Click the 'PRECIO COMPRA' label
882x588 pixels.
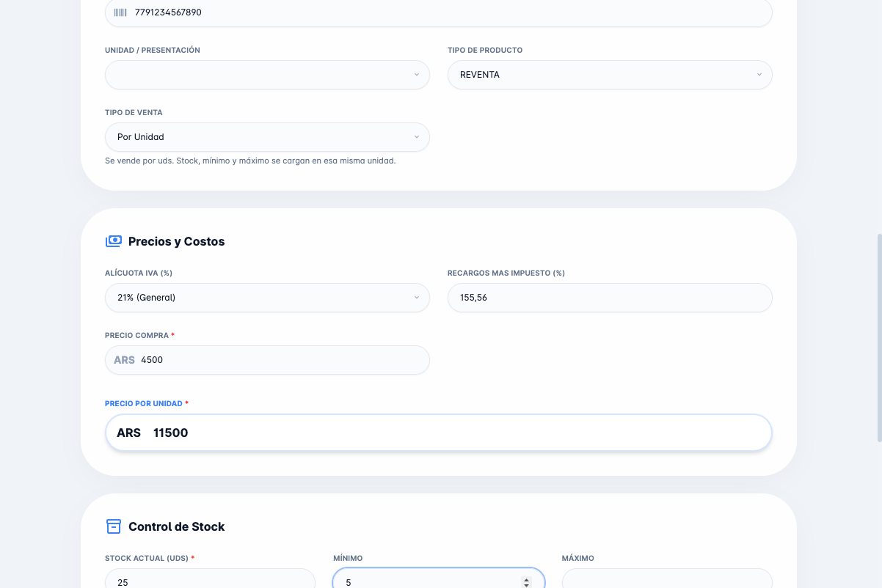pyautogui.click(x=137, y=336)
